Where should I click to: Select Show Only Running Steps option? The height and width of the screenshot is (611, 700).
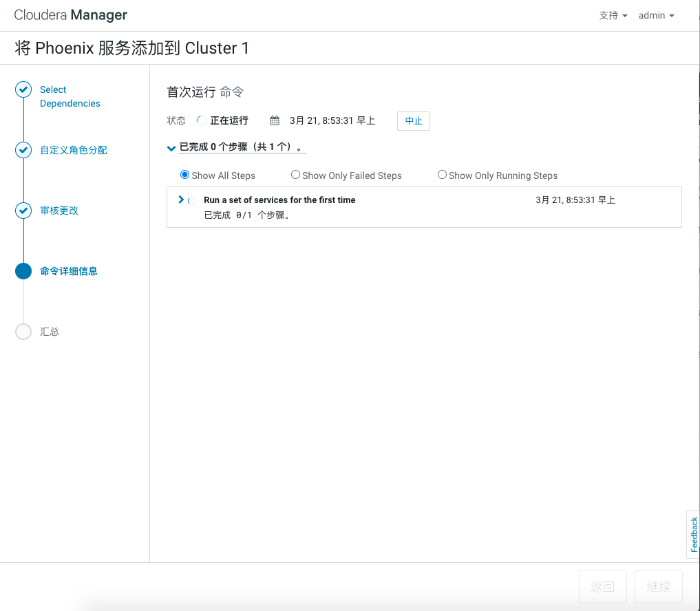pyautogui.click(x=442, y=175)
